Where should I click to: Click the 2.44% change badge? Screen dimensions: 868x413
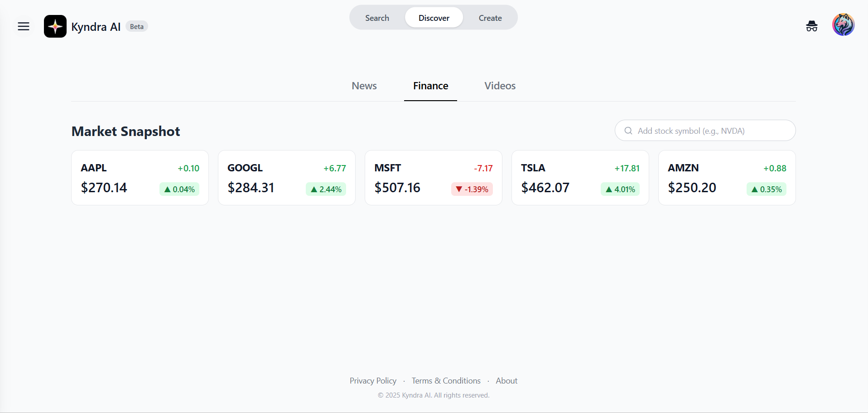(x=326, y=189)
